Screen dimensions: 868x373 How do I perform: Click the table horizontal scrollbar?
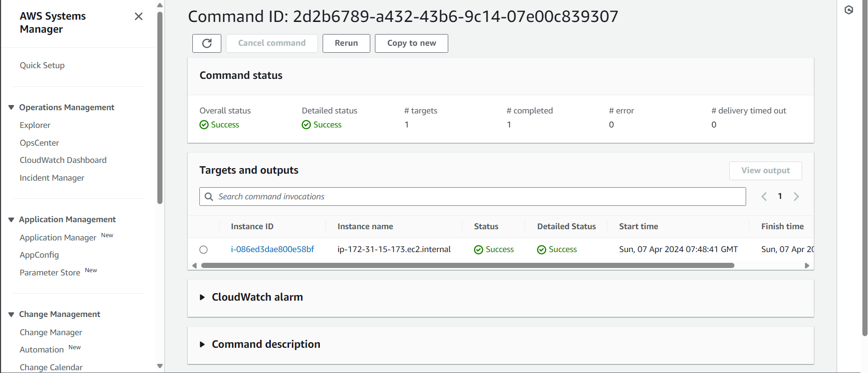click(467, 266)
